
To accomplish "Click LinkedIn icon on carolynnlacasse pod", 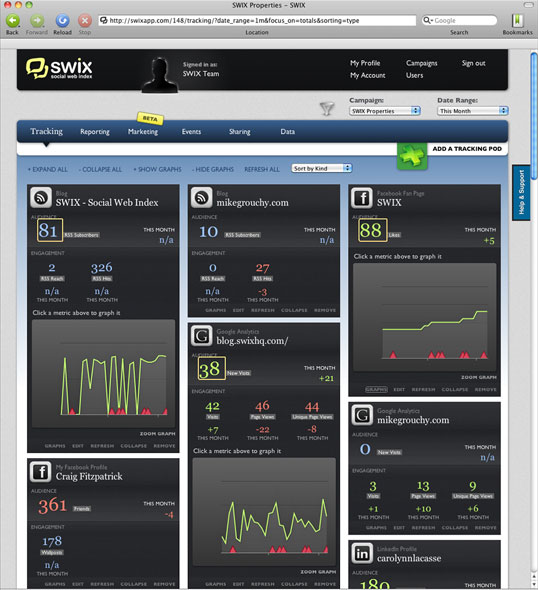I will tap(362, 553).
